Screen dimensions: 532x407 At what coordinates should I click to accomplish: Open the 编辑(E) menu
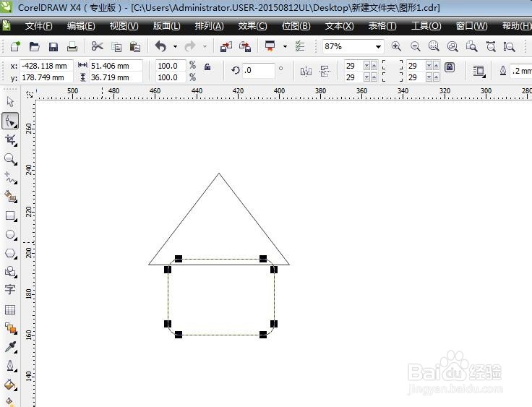tap(81, 26)
